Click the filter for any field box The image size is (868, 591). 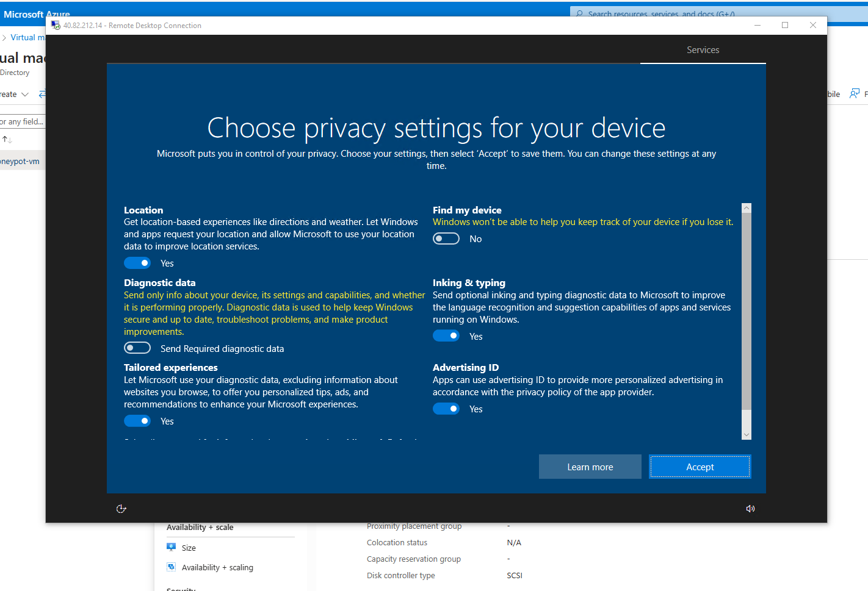23,121
